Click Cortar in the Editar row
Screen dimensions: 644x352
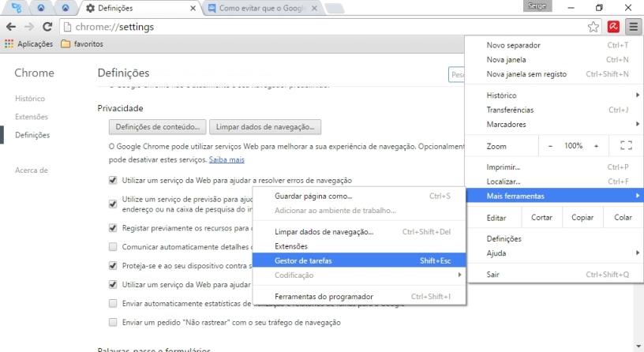tap(541, 218)
